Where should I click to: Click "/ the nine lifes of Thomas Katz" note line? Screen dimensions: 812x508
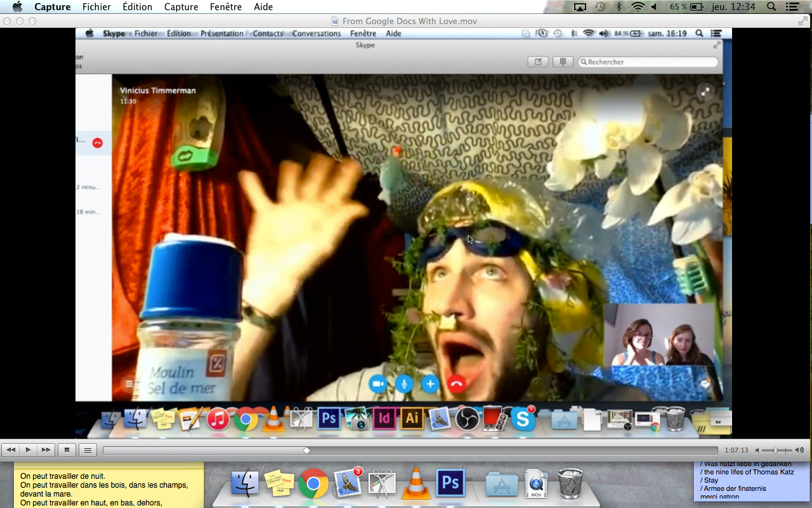click(747, 472)
